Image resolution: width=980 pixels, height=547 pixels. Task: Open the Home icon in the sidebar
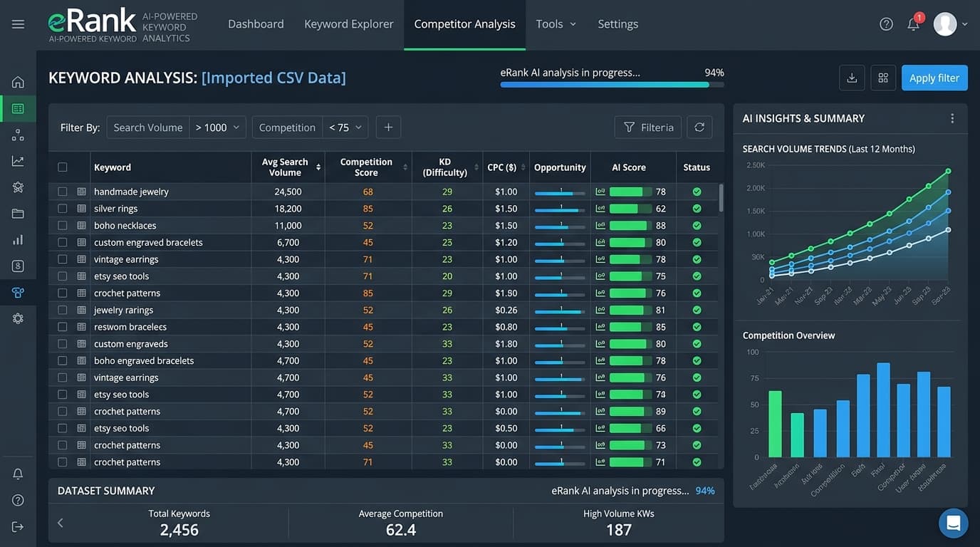click(x=18, y=82)
